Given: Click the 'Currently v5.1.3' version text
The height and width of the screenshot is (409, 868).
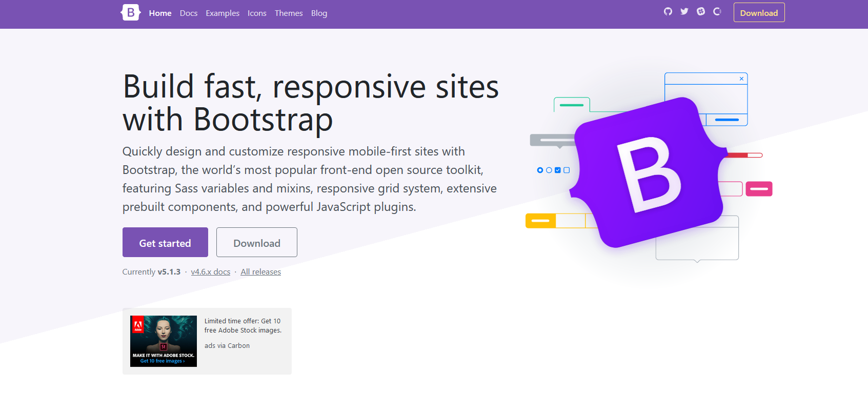Looking at the screenshot, I should tap(151, 272).
